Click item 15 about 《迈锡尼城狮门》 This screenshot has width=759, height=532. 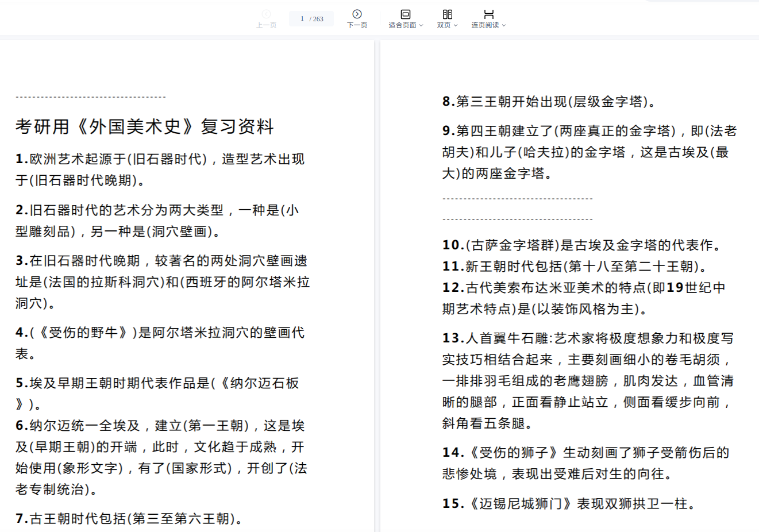[571, 504]
